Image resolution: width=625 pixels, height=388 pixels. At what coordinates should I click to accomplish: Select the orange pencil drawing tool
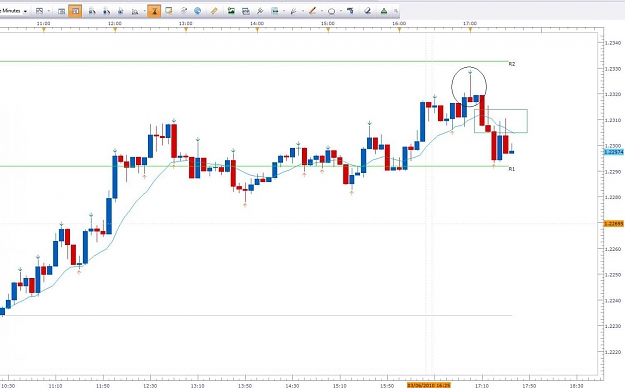pyautogui.click(x=312, y=11)
